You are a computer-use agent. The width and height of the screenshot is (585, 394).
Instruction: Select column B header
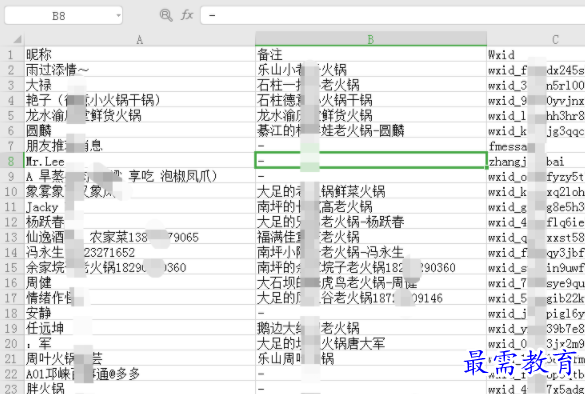coord(371,39)
